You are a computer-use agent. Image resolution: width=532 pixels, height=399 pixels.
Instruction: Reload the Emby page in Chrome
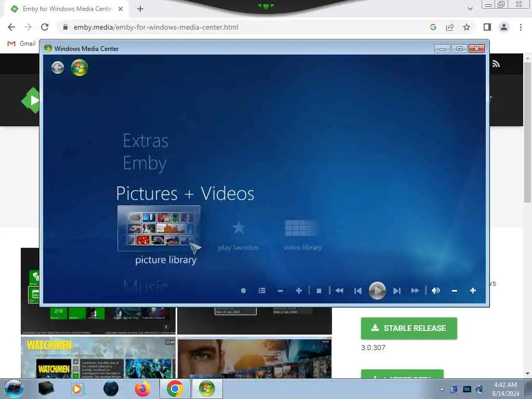point(45,27)
